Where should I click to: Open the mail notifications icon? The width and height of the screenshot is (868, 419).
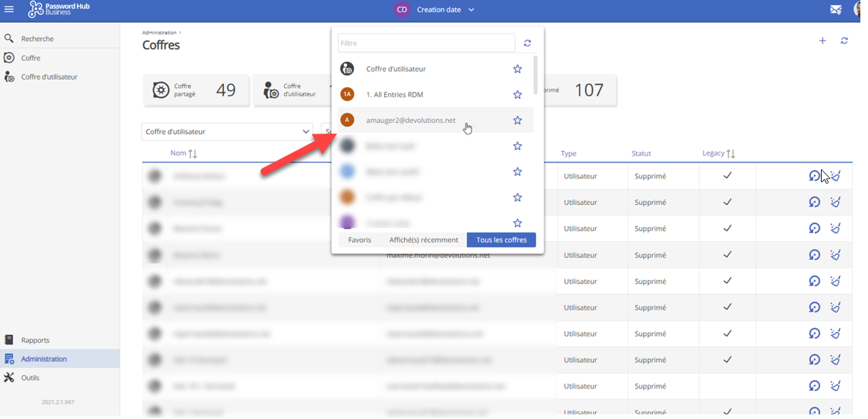[x=835, y=10]
